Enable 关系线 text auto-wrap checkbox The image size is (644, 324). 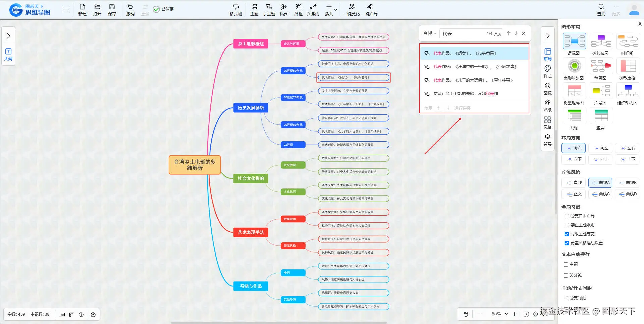(566, 275)
